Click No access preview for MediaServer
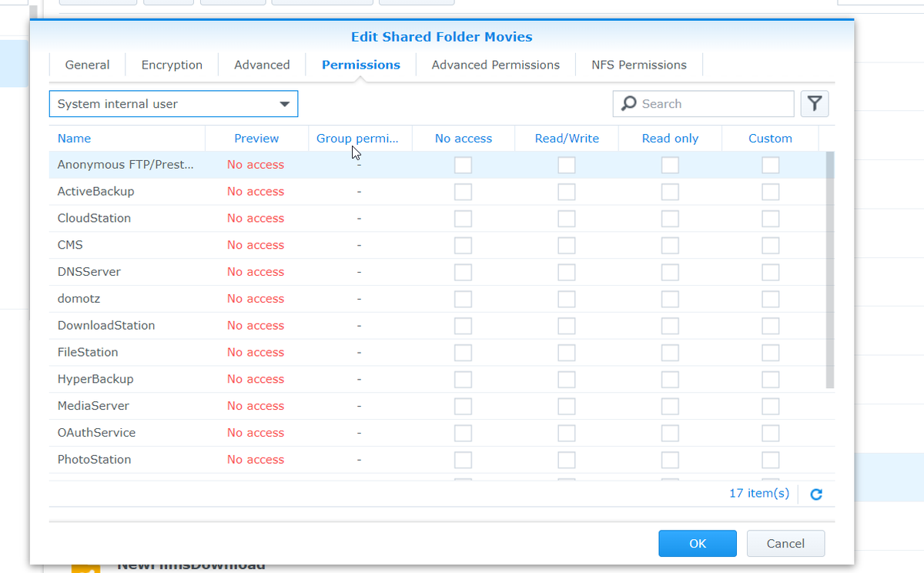Image resolution: width=924 pixels, height=573 pixels. point(256,407)
